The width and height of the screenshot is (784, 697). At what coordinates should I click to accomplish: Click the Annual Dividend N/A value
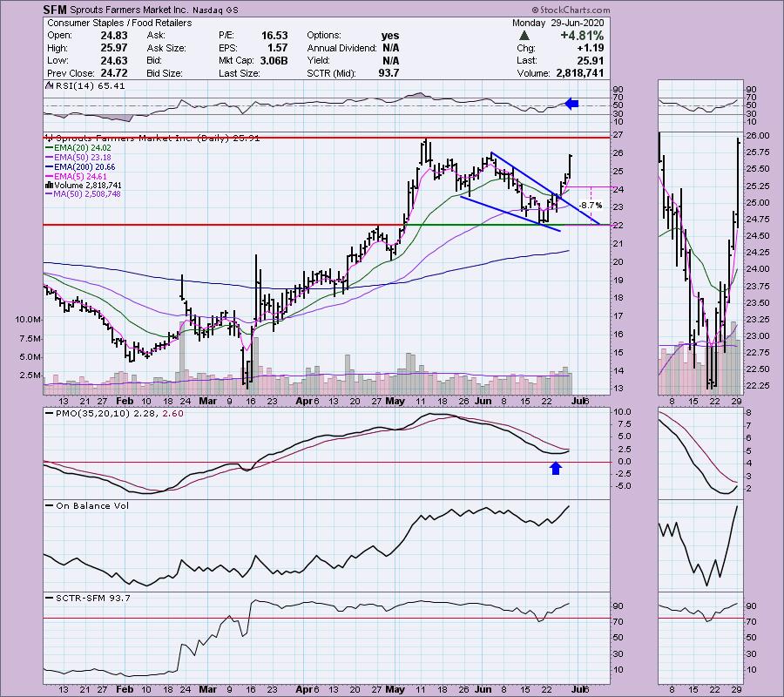click(x=391, y=48)
